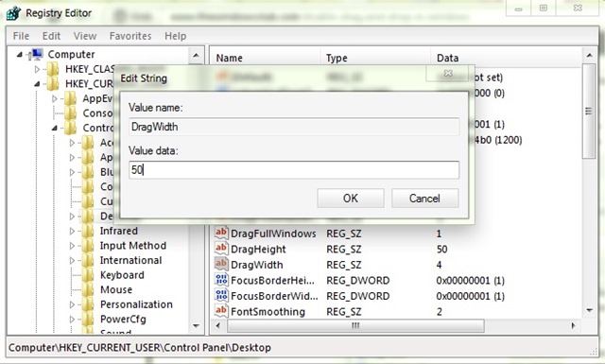Collapse the Control Panel key
This screenshot has width=605, height=364.
pos(55,128)
